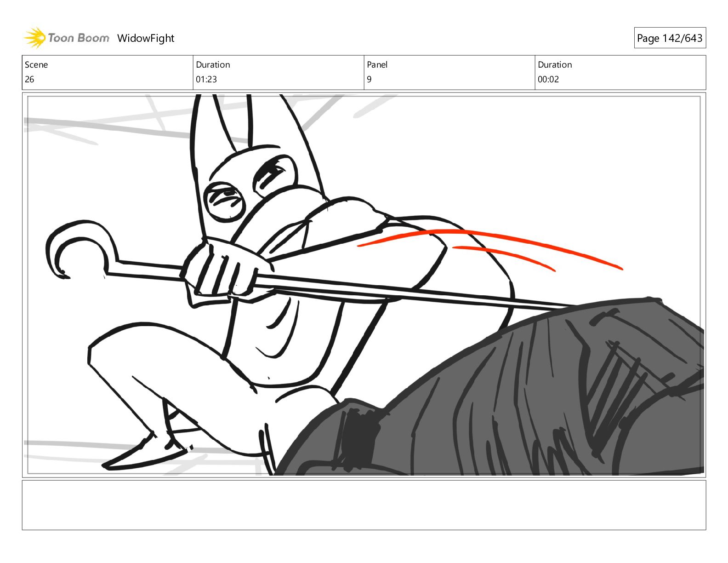Select the Panel label
Image resolution: width=728 pixels, height=563 pixels.
[377, 64]
